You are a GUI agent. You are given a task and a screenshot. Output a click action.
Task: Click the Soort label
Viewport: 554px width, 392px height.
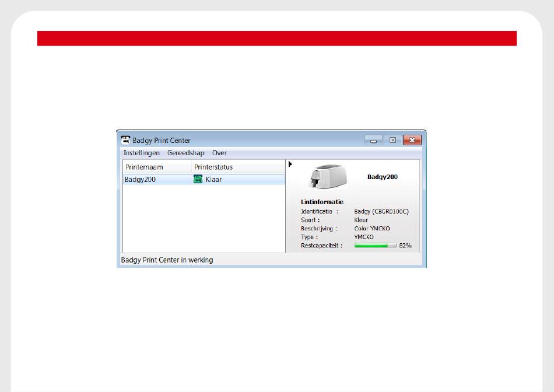click(x=310, y=220)
